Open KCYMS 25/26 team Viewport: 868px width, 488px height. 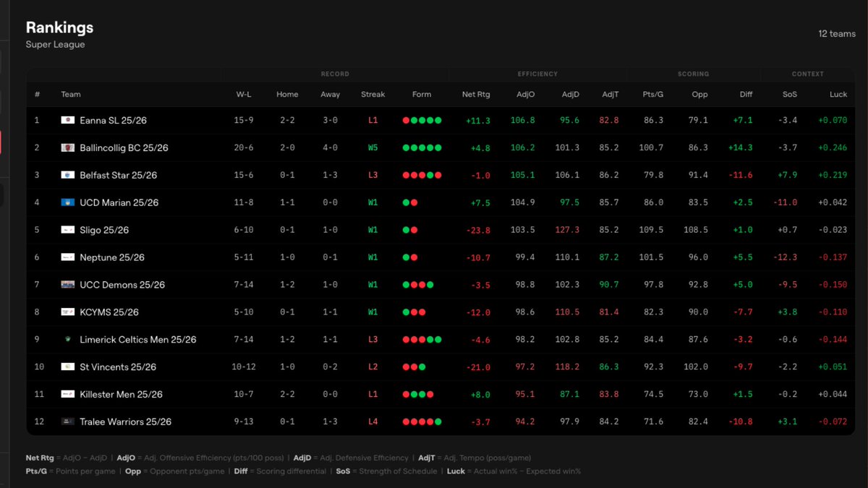click(x=109, y=312)
